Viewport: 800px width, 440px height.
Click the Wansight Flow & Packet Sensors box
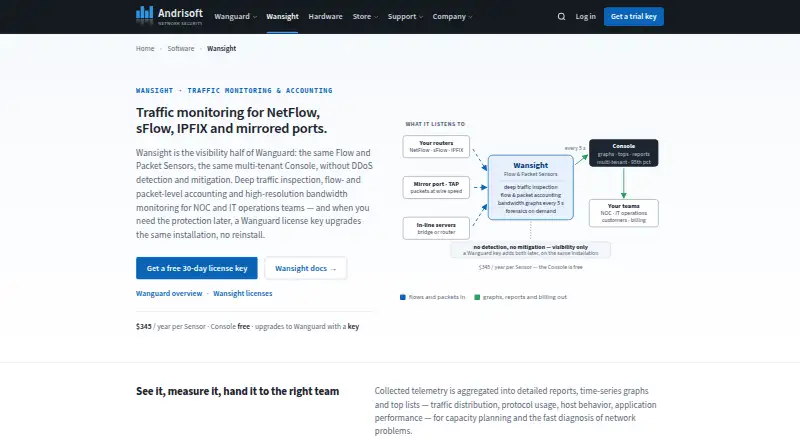[531, 187]
